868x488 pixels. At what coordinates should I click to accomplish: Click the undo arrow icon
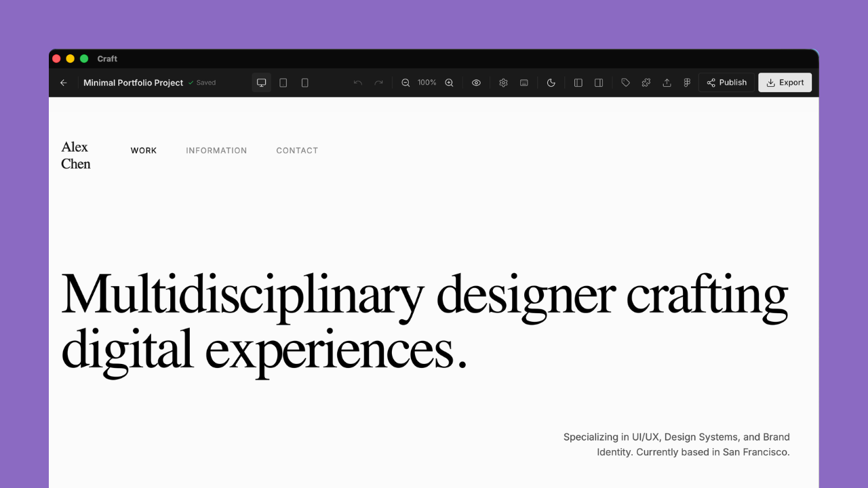357,82
